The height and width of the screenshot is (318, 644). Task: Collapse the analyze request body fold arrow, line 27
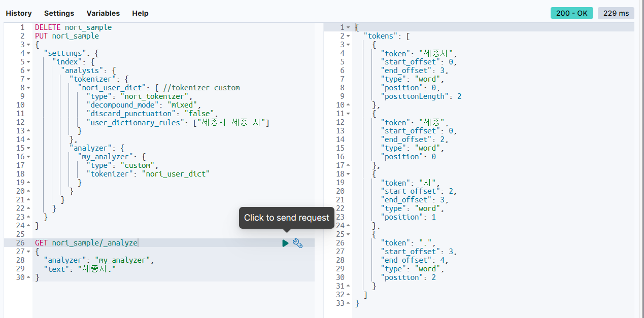28,252
